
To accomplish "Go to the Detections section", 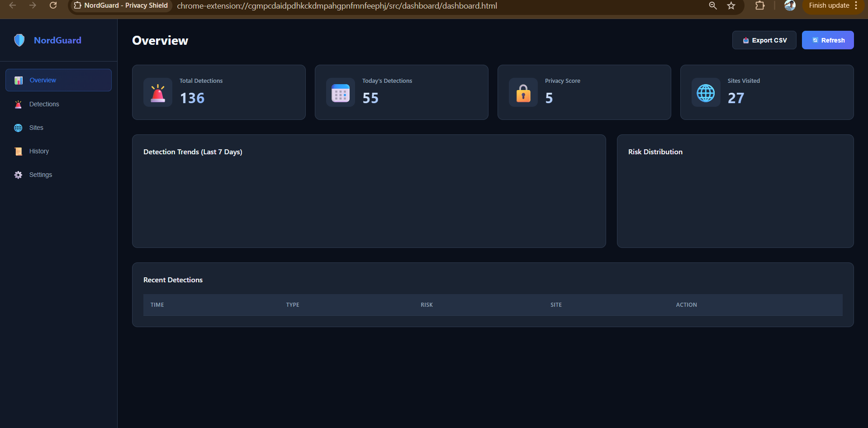I will [44, 104].
